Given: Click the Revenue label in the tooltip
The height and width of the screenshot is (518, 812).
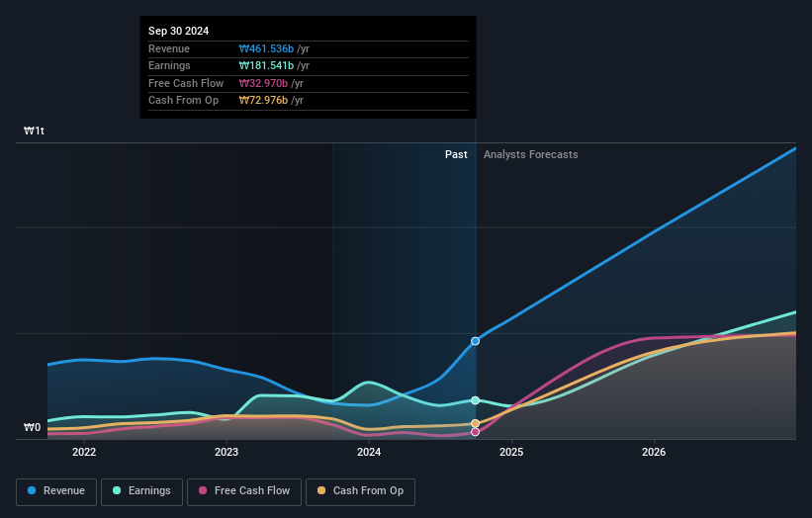Looking at the screenshot, I should (x=169, y=48).
